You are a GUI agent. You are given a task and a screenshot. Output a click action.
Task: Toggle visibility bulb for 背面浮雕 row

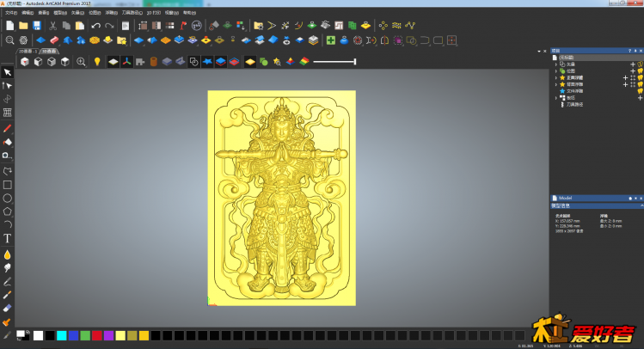(641, 84)
